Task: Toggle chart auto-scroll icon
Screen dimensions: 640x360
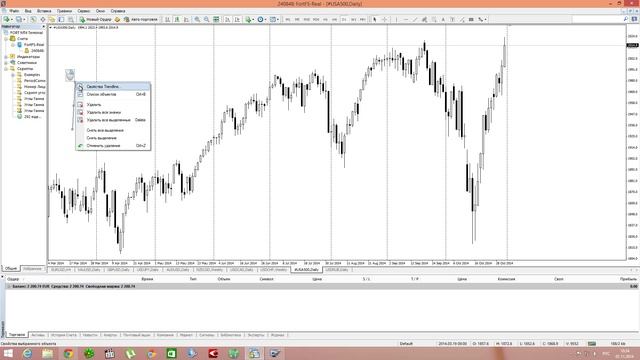Action: [227, 19]
